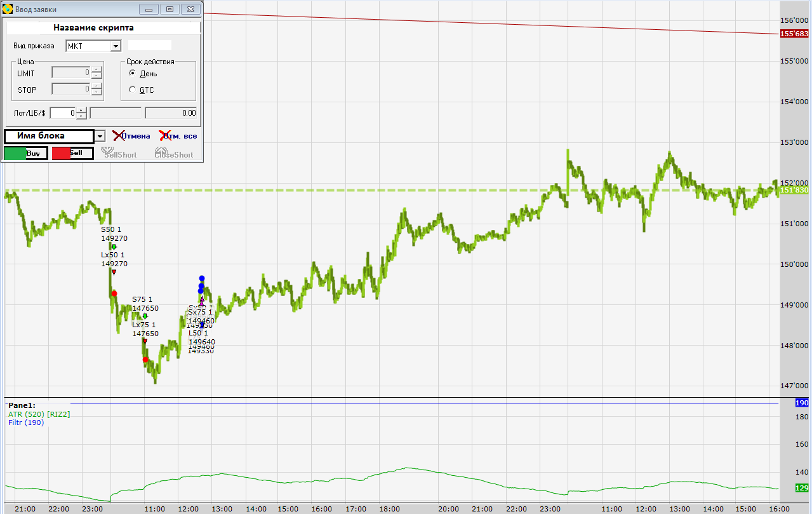Image resolution: width=812 pixels, height=514 pixels.
Task: Close the Ввод заявки window
Action: pos(190,9)
